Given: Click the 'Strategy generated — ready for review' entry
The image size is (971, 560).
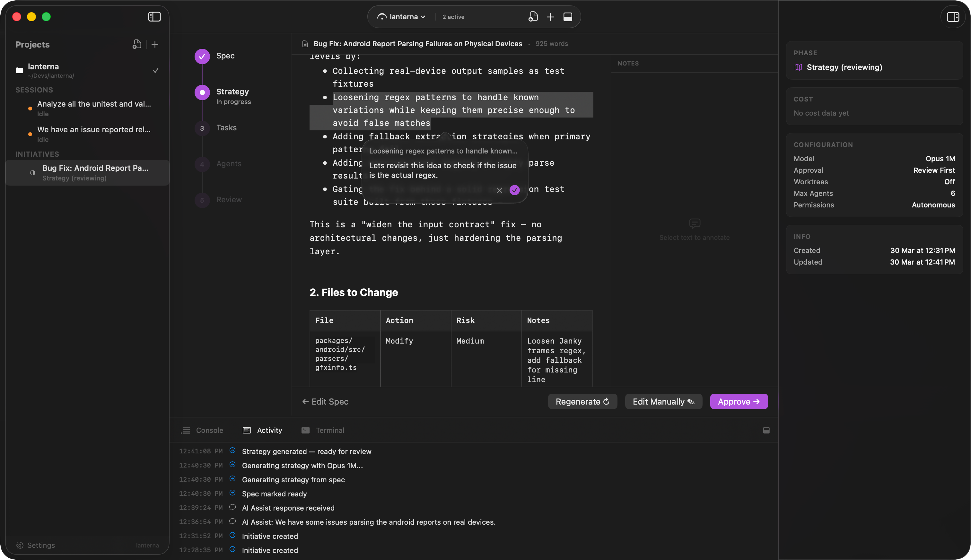Looking at the screenshot, I should 307,451.
